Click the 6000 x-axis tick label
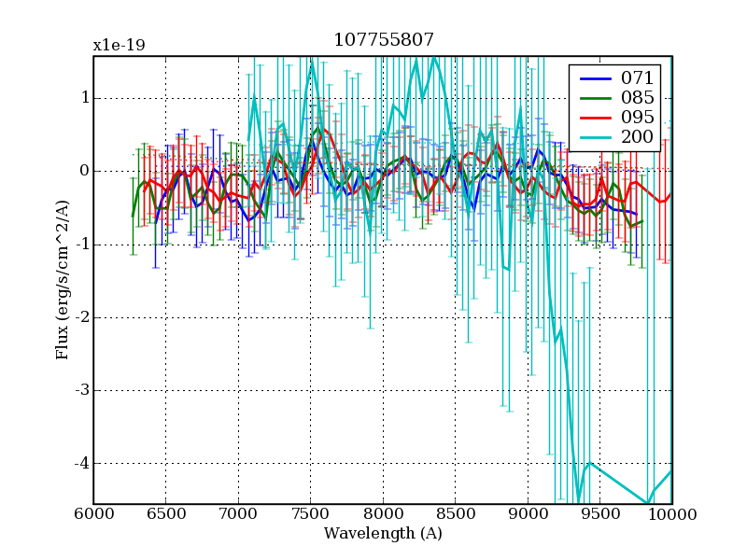Image resolution: width=747 pixels, height=560 pixels. pos(93,514)
